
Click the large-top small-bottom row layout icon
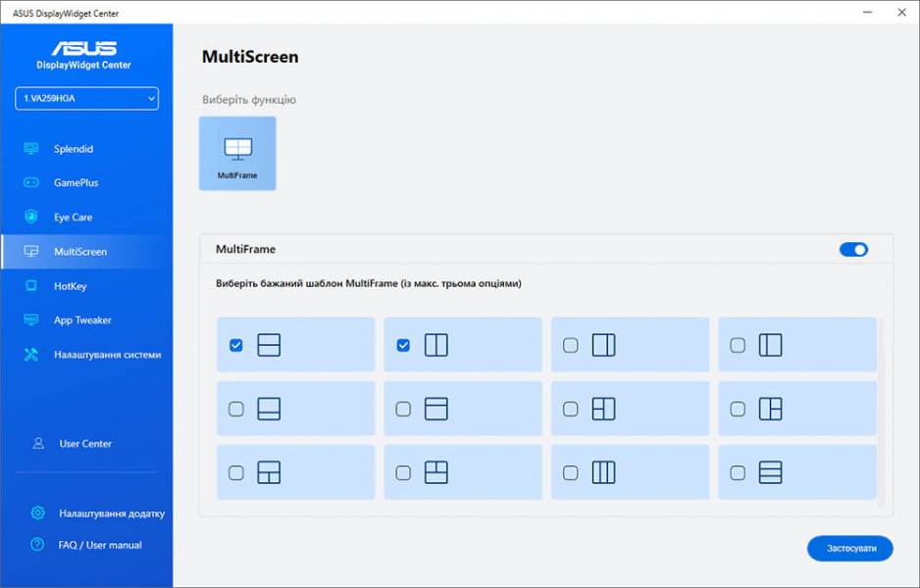pos(269,409)
